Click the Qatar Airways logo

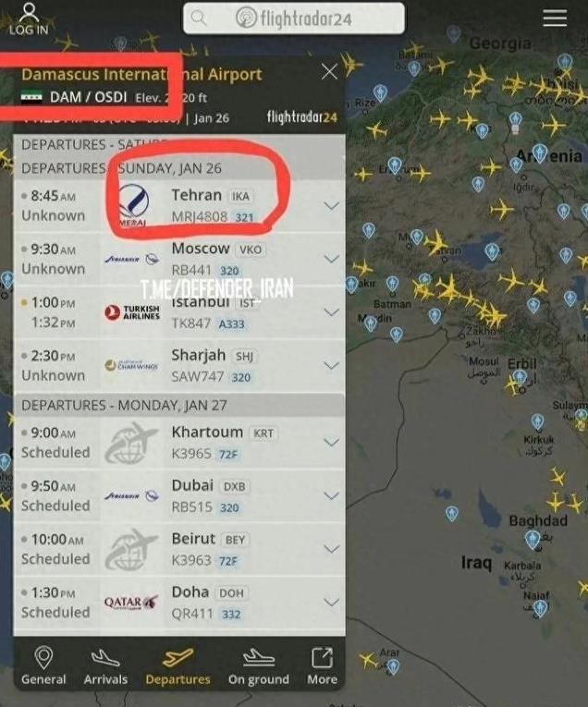[130, 602]
